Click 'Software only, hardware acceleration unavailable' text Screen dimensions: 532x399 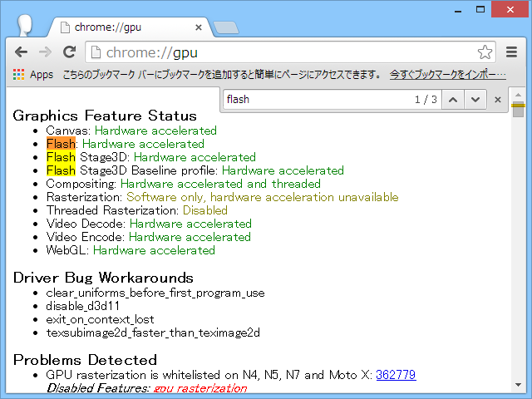point(263,197)
